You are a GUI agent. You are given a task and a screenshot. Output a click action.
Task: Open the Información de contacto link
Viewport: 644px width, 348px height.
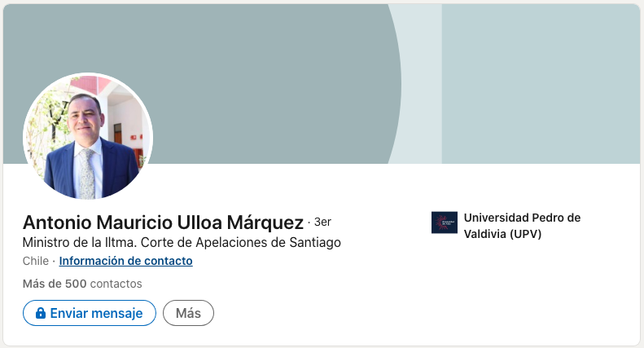point(125,261)
